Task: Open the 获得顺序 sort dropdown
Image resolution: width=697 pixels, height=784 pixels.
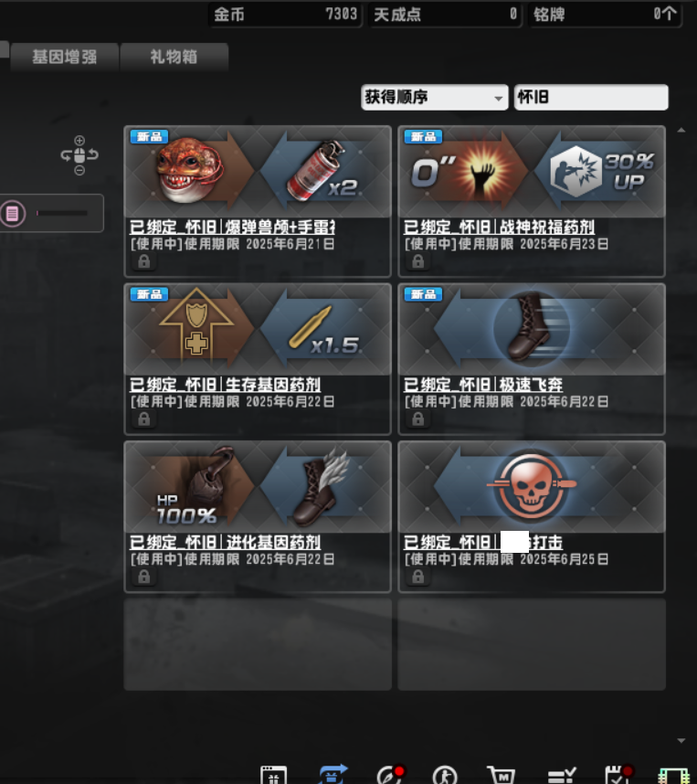Action: [x=435, y=97]
